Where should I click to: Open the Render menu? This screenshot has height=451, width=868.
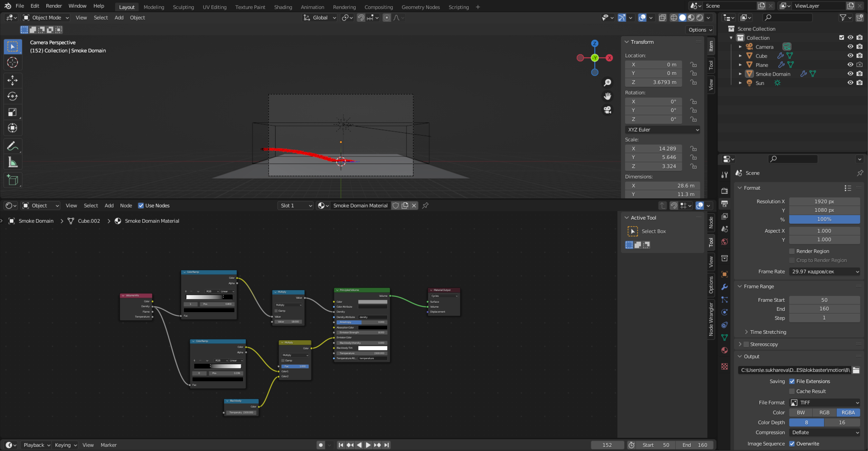(x=53, y=6)
